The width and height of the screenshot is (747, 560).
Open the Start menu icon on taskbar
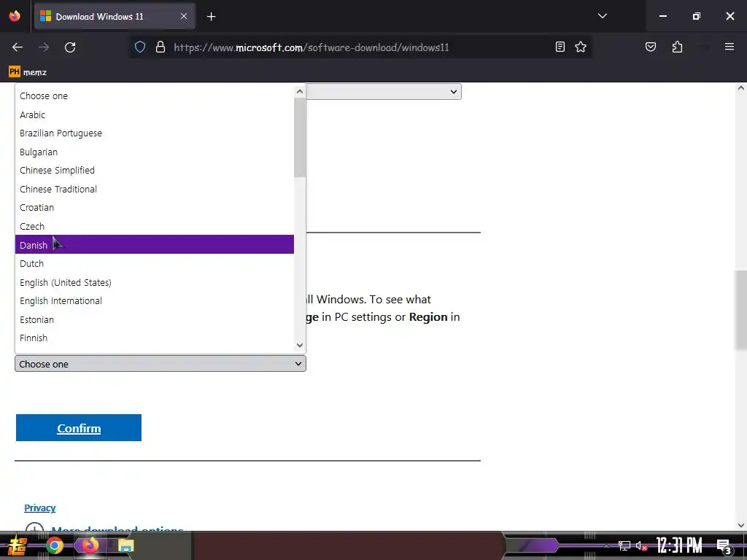[x=18, y=545]
